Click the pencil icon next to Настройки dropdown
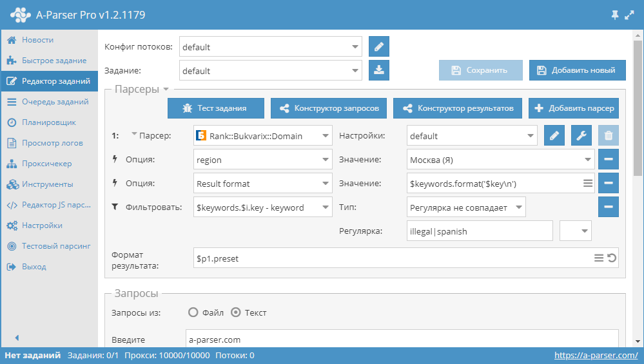644x364 pixels. coord(554,136)
